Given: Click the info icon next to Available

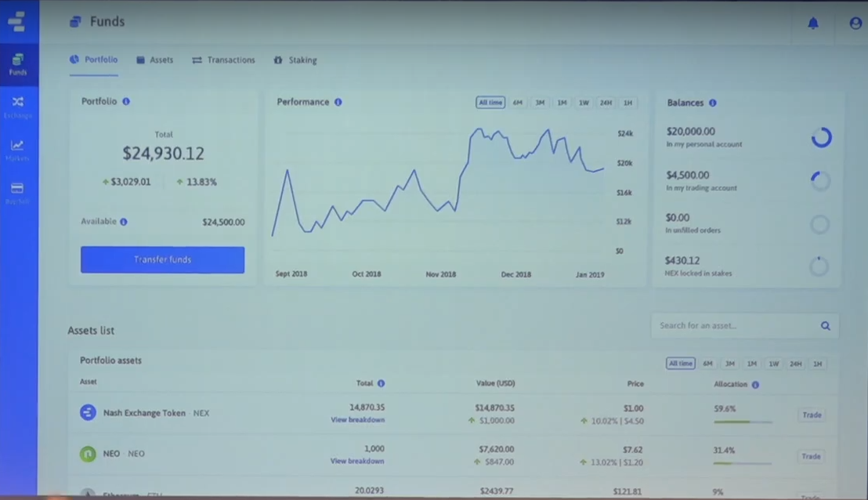Looking at the screenshot, I should pyautogui.click(x=124, y=222).
